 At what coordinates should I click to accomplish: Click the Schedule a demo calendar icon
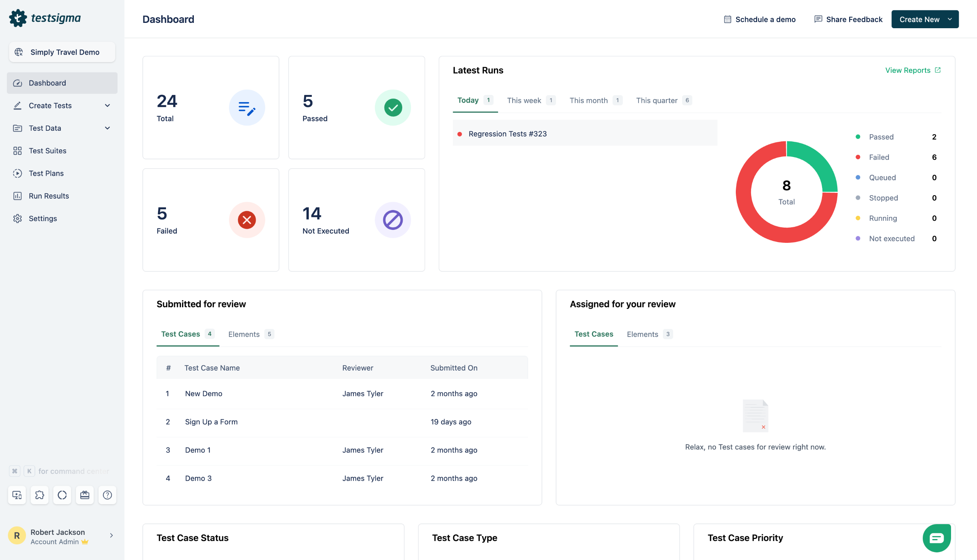tap(727, 19)
